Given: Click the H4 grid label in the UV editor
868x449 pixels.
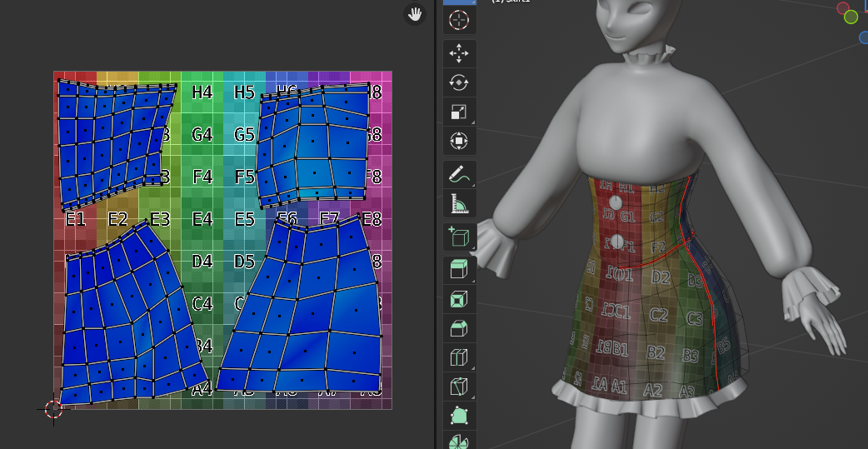Looking at the screenshot, I should tap(202, 92).
